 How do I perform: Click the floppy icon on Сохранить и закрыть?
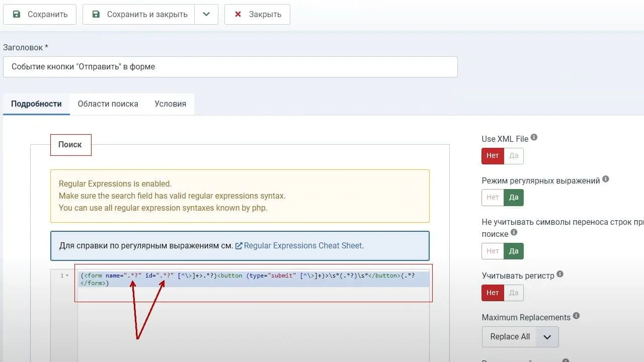coord(97,14)
